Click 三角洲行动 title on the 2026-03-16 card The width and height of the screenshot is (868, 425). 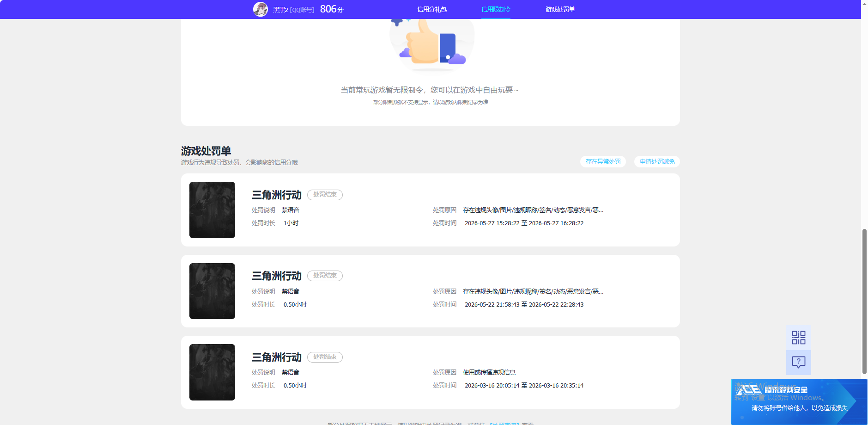click(x=277, y=357)
